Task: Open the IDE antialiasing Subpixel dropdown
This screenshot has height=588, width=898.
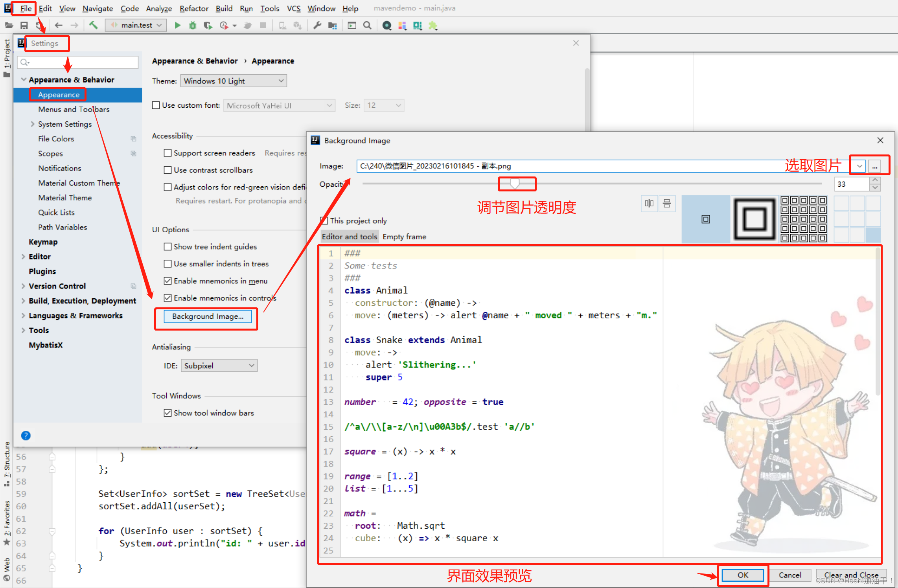Action: click(219, 366)
